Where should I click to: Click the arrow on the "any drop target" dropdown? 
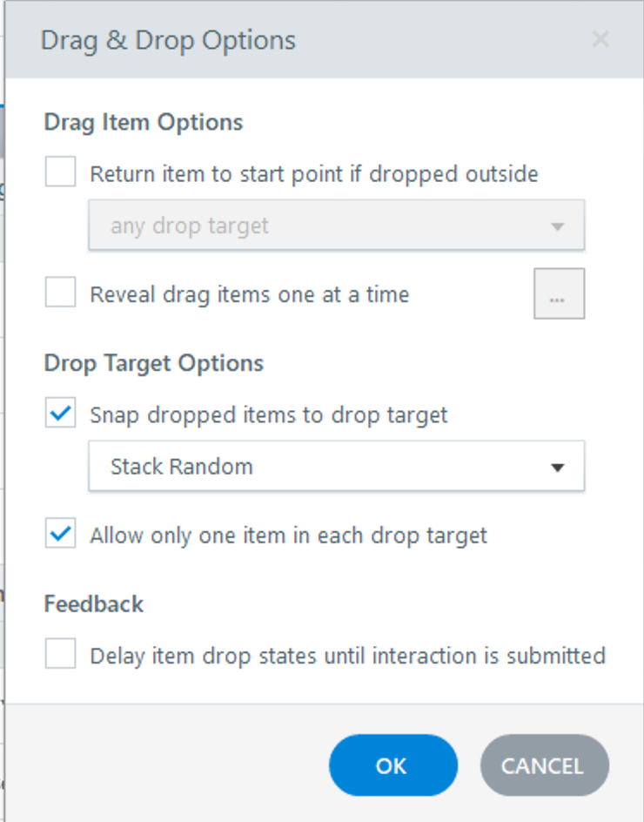coord(557,227)
